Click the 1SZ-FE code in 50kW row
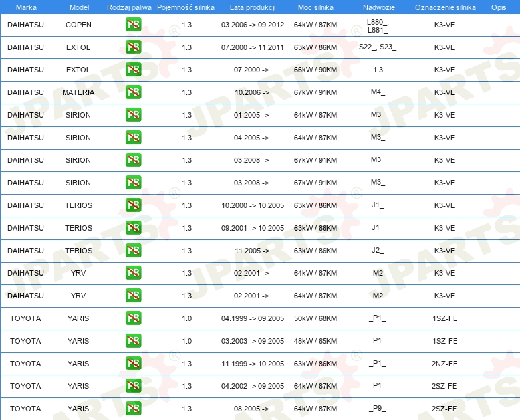This screenshot has height=420, width=520. tap(445, 318)
